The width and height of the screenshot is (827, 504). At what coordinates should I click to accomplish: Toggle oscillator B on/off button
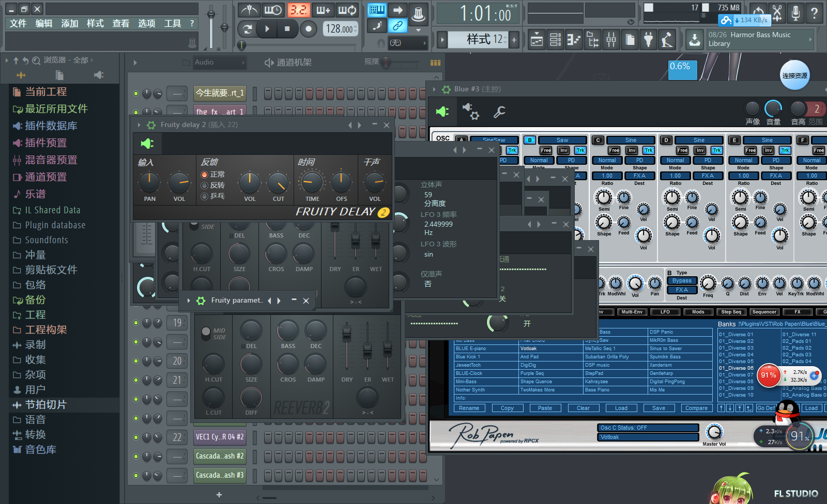coord(529,140)
